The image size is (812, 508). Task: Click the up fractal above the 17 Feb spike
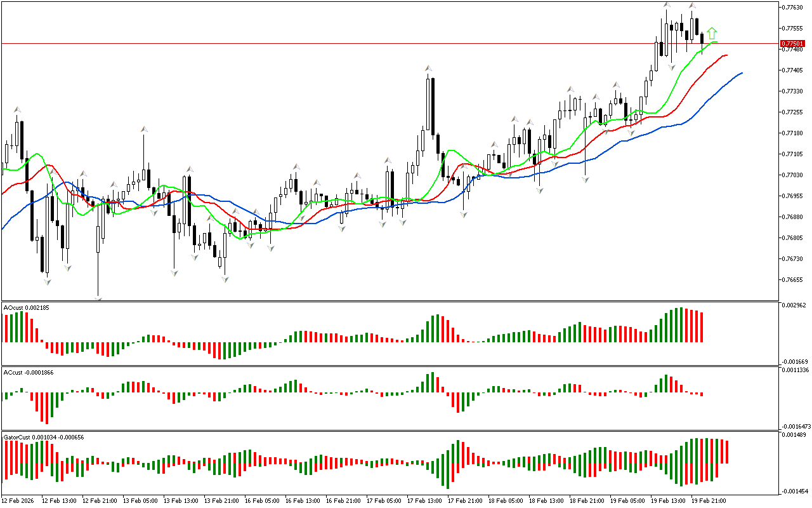click(429, 68)
